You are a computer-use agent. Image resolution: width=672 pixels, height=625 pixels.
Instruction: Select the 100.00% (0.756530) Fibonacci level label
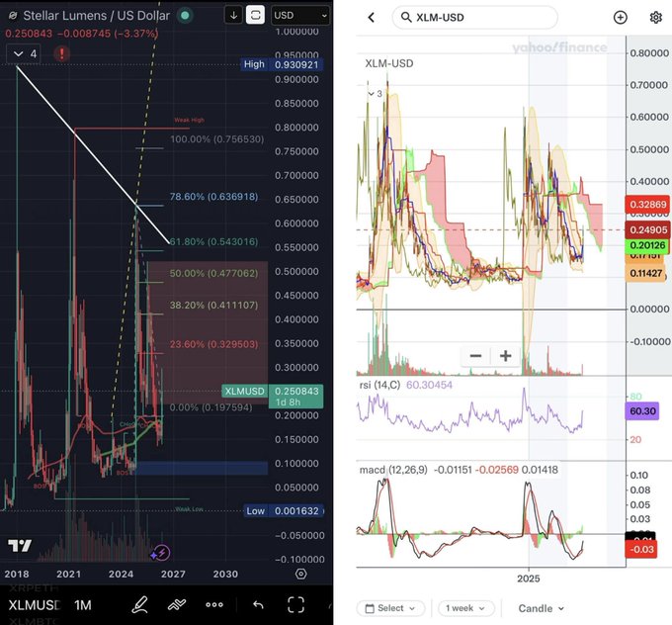click(x=216, y=139)
